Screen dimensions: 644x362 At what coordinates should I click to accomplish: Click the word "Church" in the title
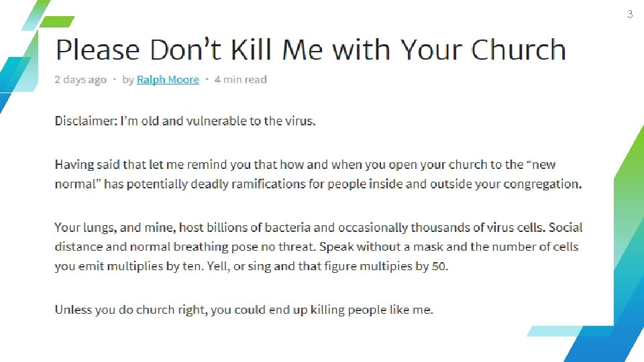click(x=519, y=50)
